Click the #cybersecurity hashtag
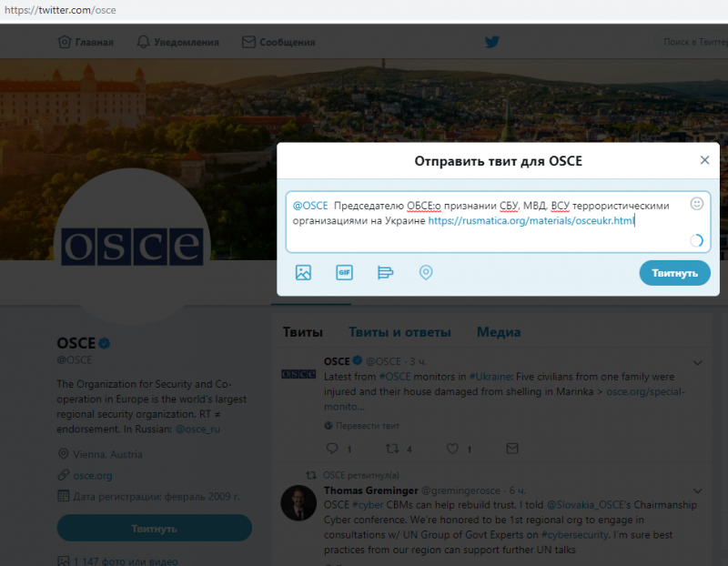The height and width of the screenshot is (566, 728). coord(575,535)
